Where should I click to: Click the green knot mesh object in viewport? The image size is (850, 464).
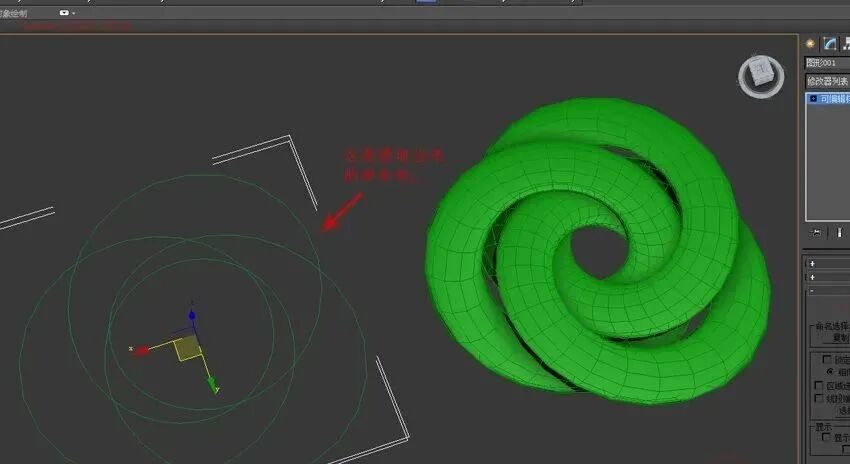596,250
